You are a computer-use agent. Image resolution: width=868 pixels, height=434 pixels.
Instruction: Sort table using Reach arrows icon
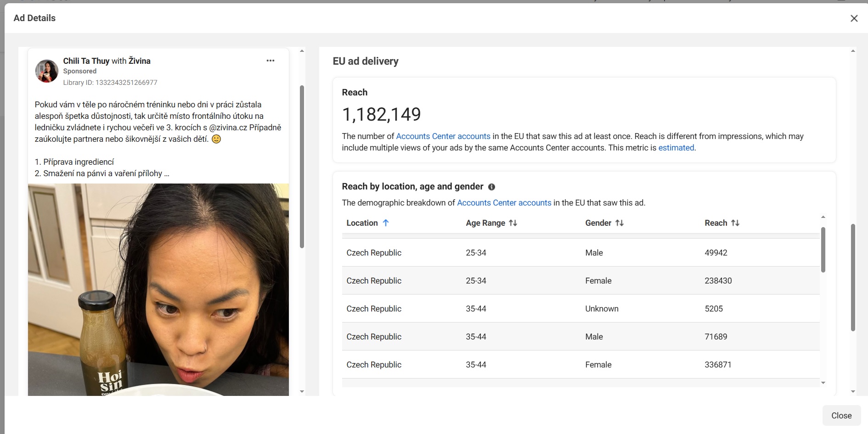[x=735, y=223]
